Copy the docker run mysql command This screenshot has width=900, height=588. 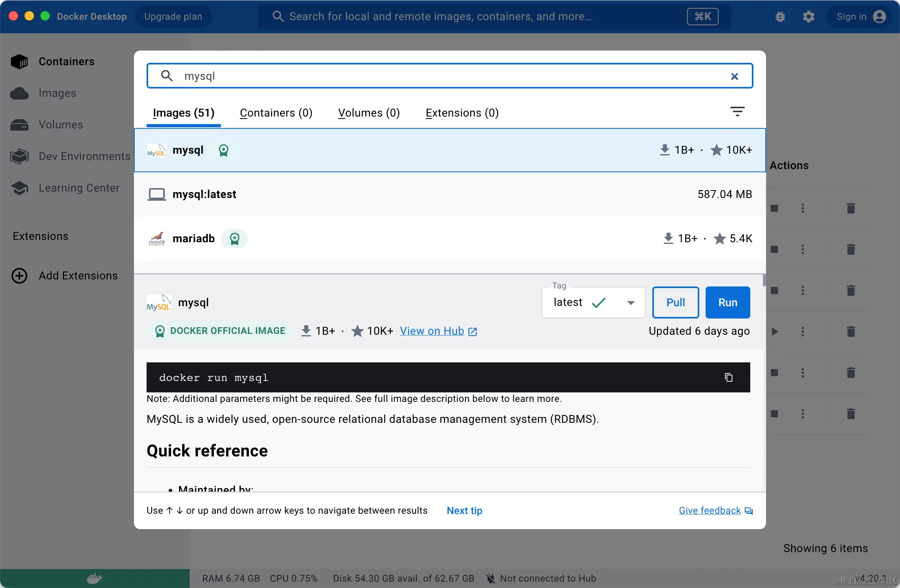pyautogui.click(x=729, y=377)
